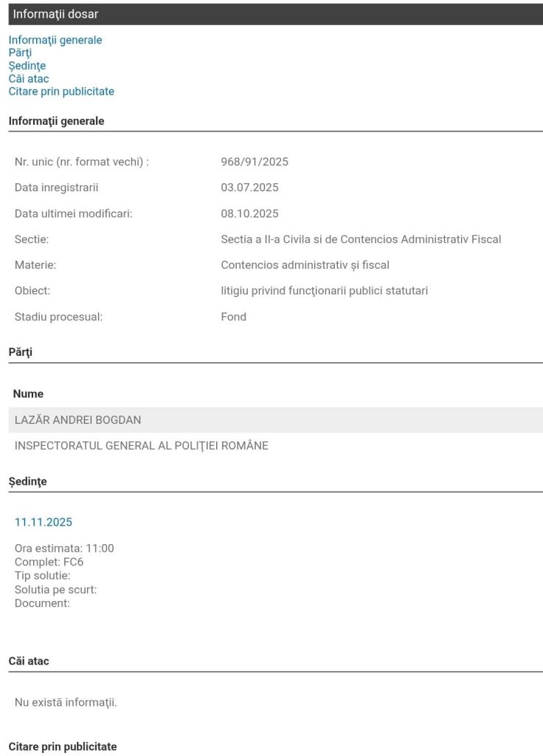This screenshot has height=756, width=543.
Task: Click the Fond procedural stage value
Action: [x=233, y=317]
